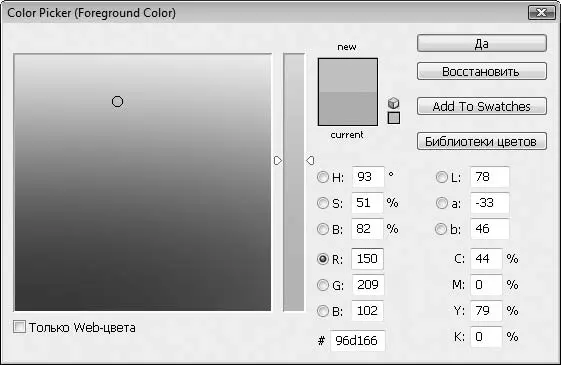Confirm with the Да button
The image size is (561, 365).
(x=482, y=43)
